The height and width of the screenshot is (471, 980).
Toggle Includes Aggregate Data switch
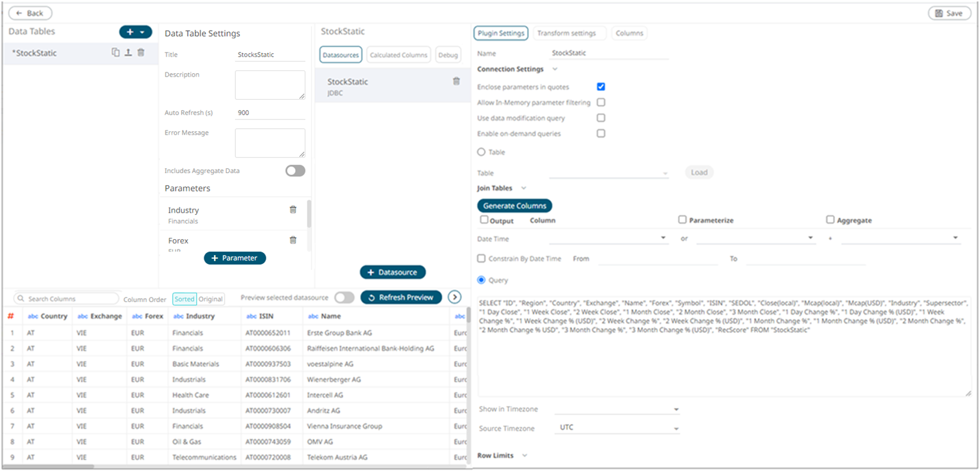[x=295, y=171]
